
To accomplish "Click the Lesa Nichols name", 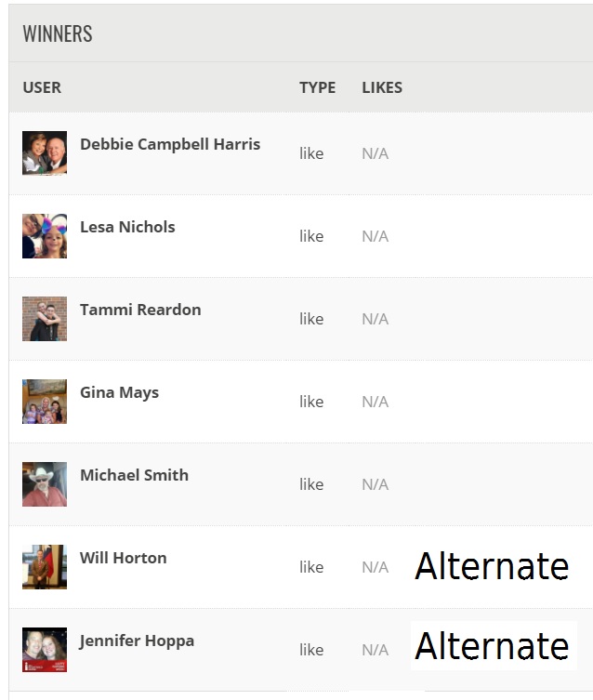I will tap(127, 227).
